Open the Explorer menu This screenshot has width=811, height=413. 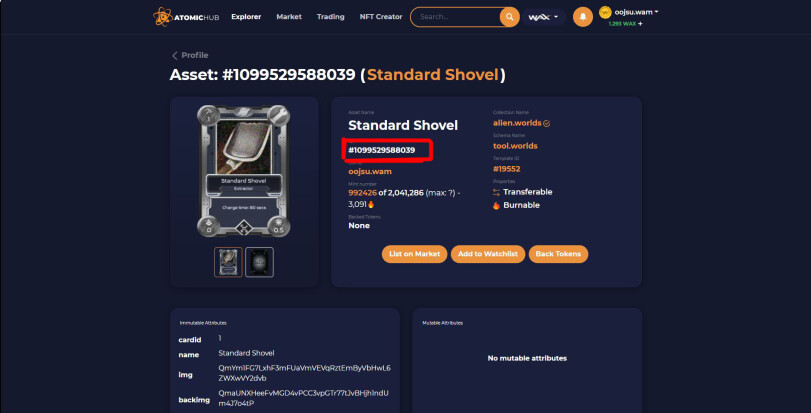(x=246, y=17)
